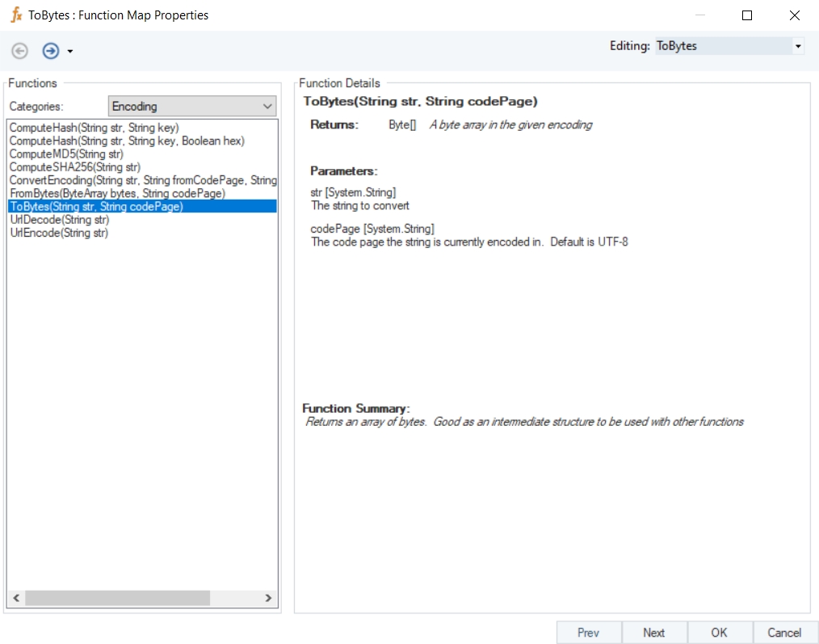Confirm with the OK button
The image size is (819, 644).
point(719,633)
